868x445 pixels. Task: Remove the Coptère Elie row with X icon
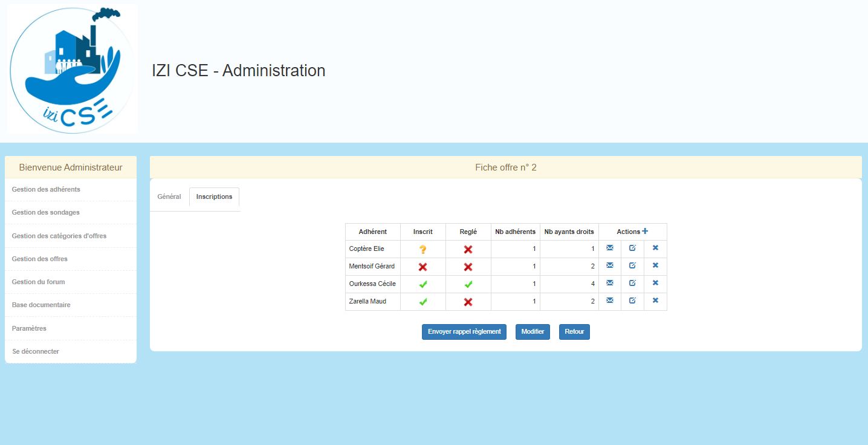pos(655,248)
